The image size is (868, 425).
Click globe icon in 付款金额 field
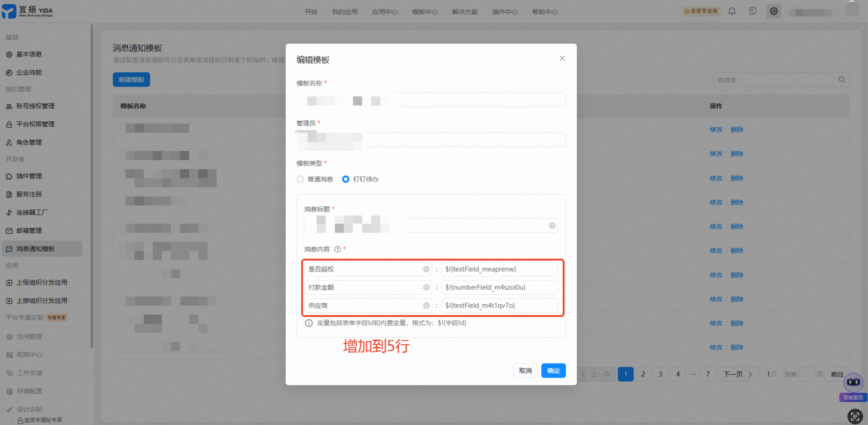426,287
